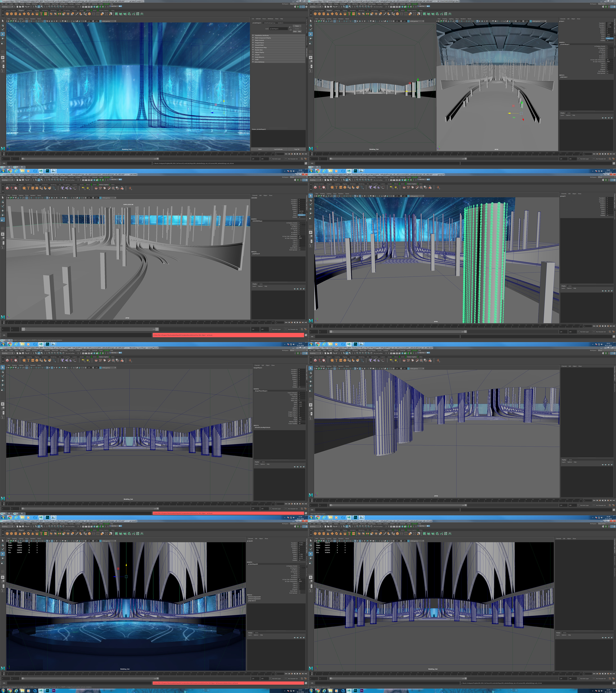In pCube21 Maya window, click SVG shelf icon
This screenshot has width=616, height=693.
(x=45, y=14)
